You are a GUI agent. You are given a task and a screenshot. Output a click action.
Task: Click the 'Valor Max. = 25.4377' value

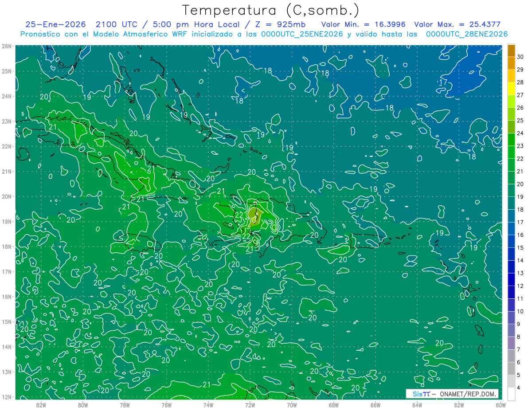pyautogui.click(x=457, y=25)
